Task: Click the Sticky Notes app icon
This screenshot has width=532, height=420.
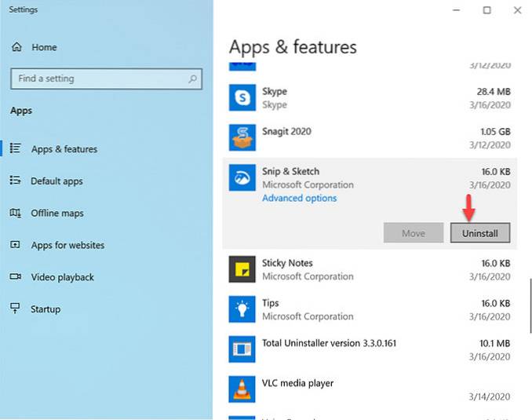Action: 241,269
